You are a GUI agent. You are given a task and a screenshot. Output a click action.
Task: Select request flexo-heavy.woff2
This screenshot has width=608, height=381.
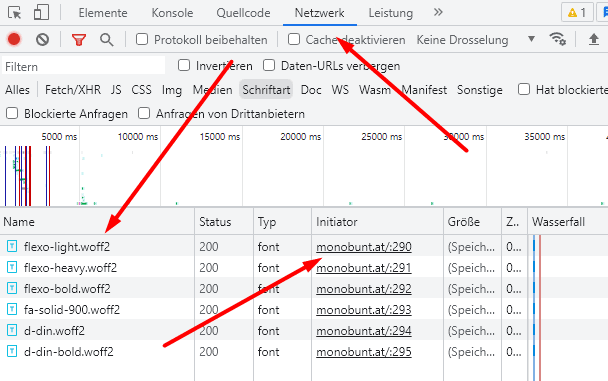[70, 267]
